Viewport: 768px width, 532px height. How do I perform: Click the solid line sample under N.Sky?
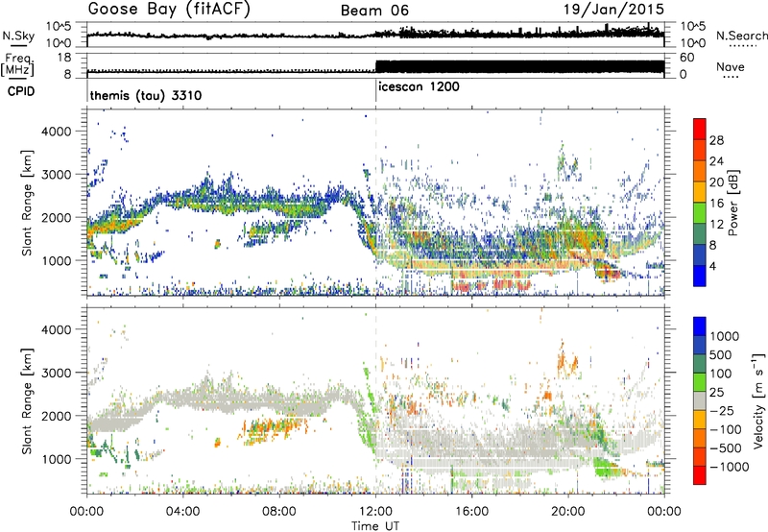[18, 46]
